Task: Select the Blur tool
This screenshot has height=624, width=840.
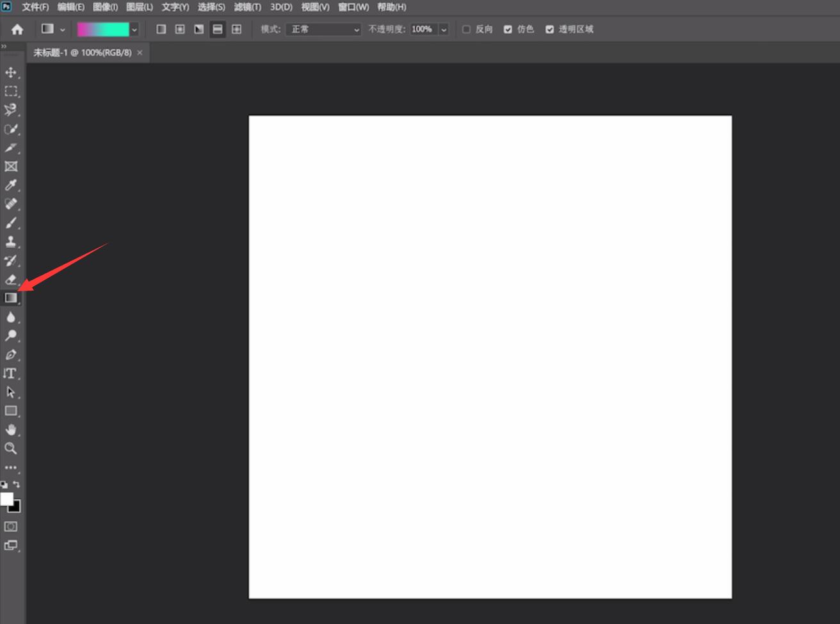Action: tap(11, 317)
